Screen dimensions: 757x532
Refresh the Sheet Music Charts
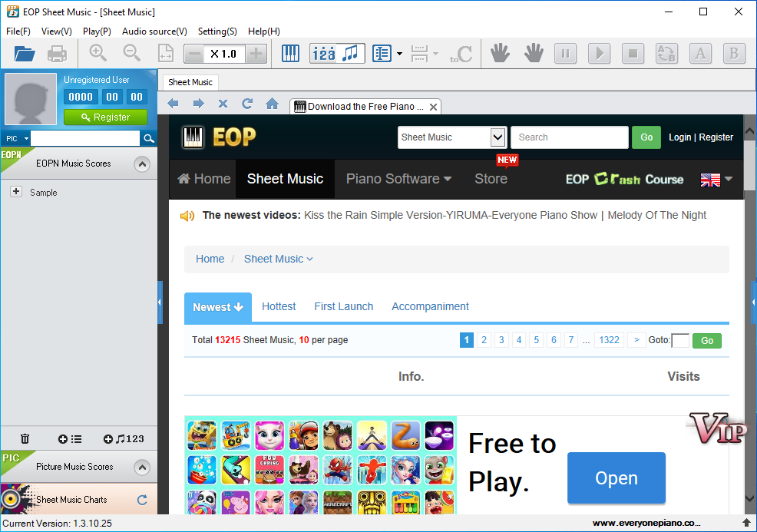[x=142, y=500]
